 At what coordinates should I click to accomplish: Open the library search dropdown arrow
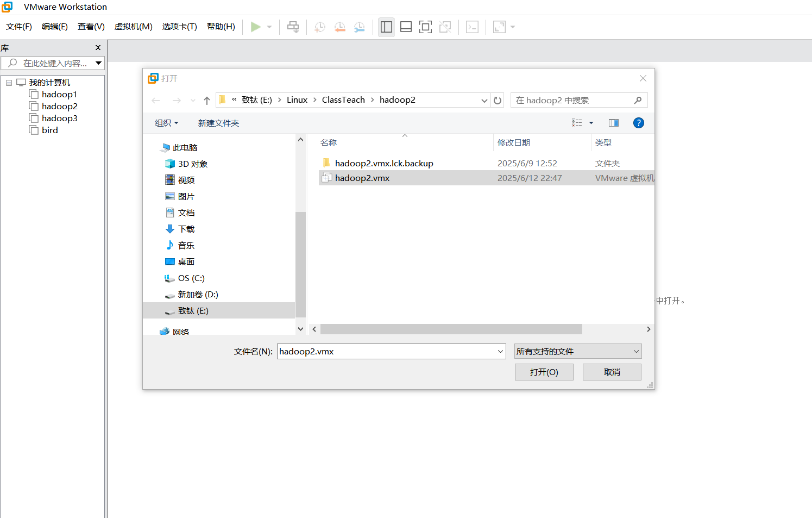click(99, 63)
